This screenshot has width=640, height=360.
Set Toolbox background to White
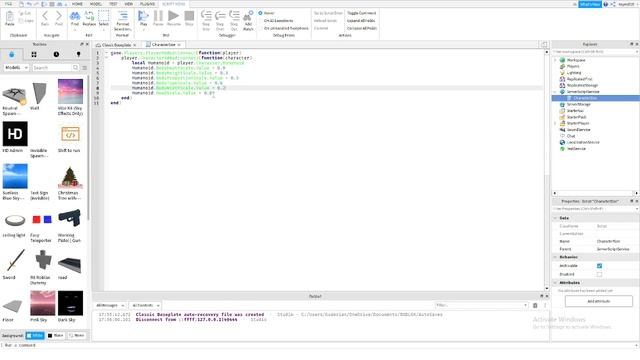click(x=35, y=336)
